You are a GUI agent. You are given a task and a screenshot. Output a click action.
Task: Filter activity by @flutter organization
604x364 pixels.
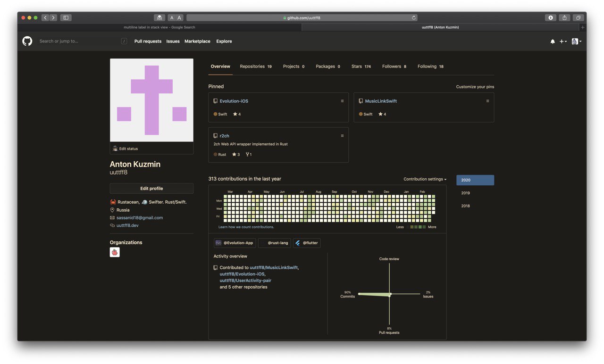point(307,243)
